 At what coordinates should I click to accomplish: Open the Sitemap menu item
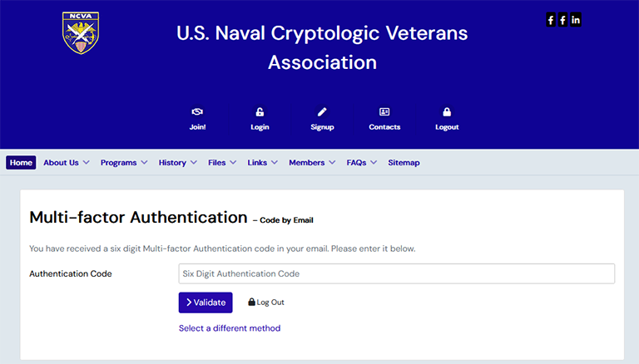point(404,163)
